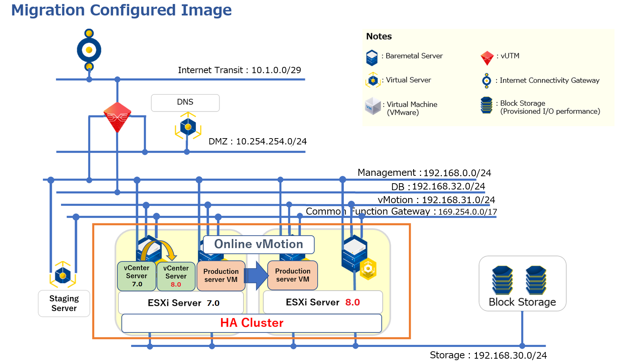Select the ESXi Server 7.0 box
This screenshot has height=362, width=644.
pyautogui.click(x=181, y=303)
